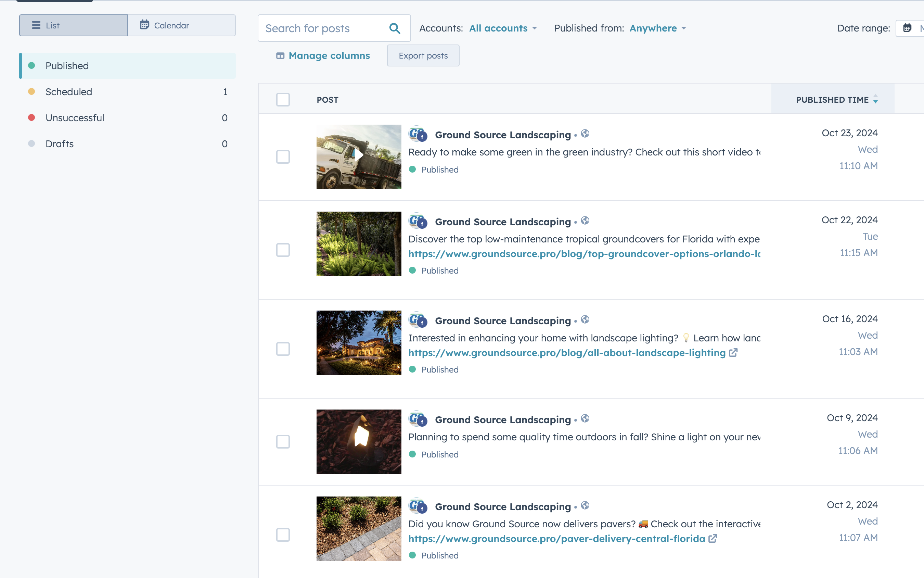The height and width of the screenshot is (578, 924).
Task: Click account avatar on Oct 23 post
Action: [418, 134]
